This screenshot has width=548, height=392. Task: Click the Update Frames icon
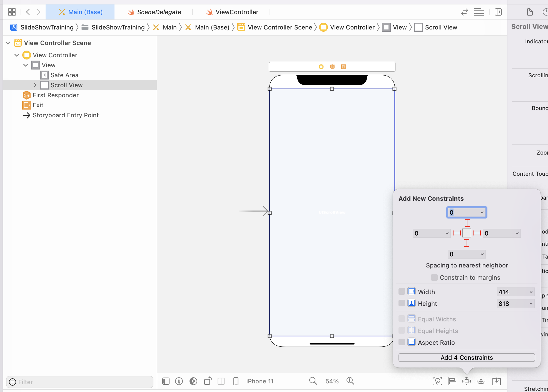pos(438,381)
